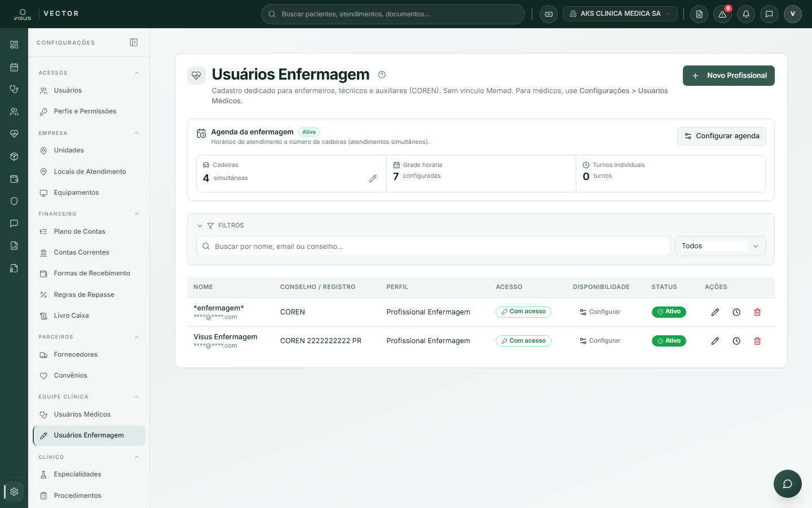Viewport: 812px width, 508px height.
Task: Open Equipamentos menu item
Action: pos(89,192)
